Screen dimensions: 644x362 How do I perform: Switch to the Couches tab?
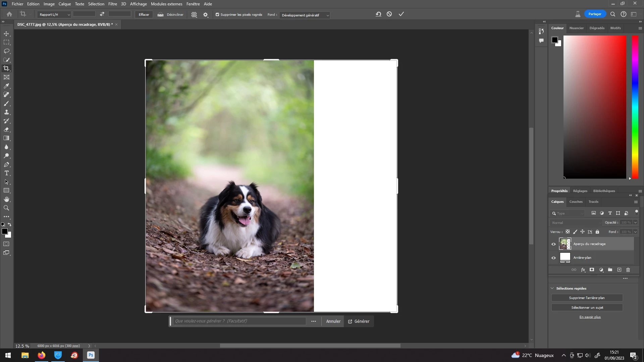point(576,202)
